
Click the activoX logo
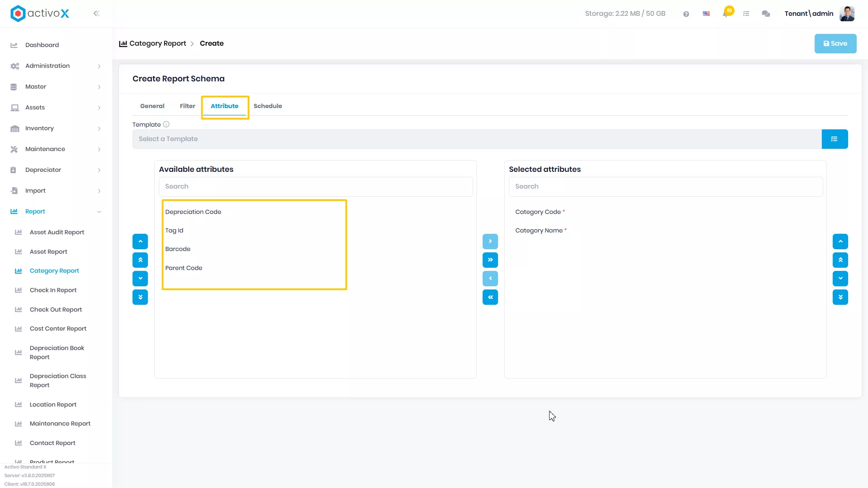pyautogui.click(x=40, y=14)
